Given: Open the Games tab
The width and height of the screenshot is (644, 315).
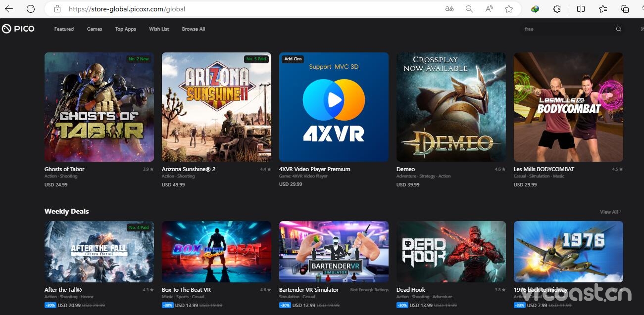Looking at the screenshot, I should (x=95, y=29).
